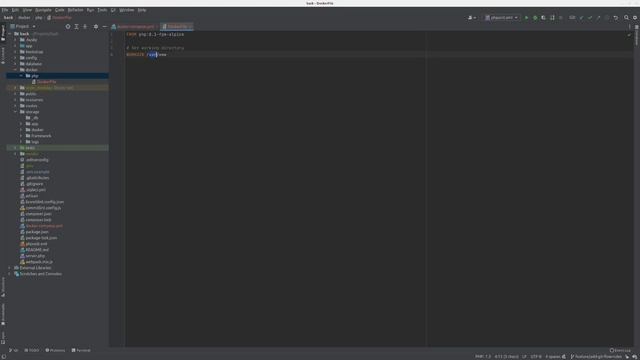Open the Project tool window stripe button
This screenshot has height=360, width=640.
click(3, 33)
